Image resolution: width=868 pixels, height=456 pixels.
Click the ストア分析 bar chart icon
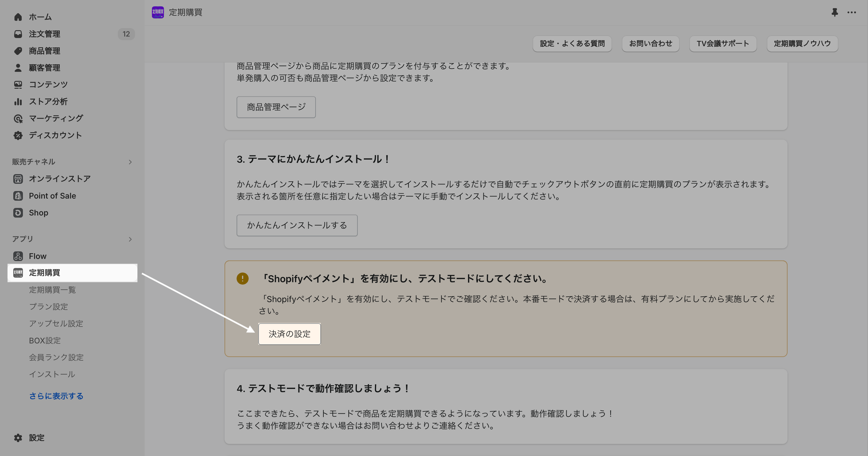18,101
